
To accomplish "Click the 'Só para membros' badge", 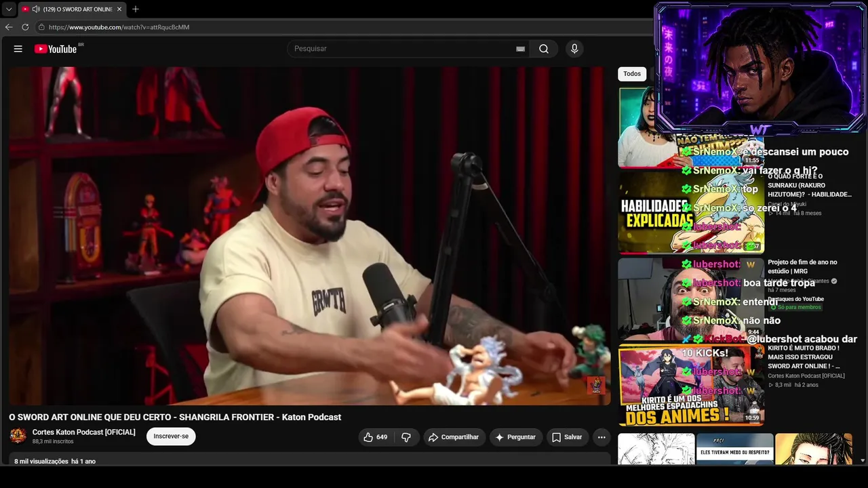I will [x=795, y=307].
